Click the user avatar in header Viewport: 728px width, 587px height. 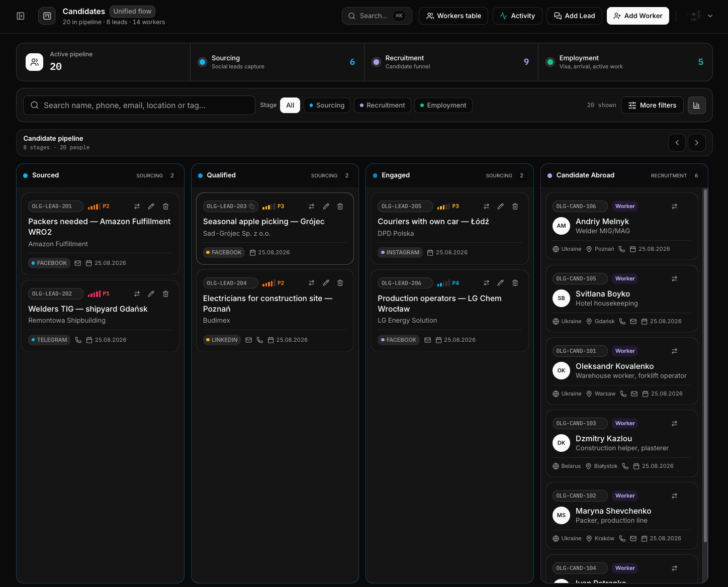[695, 16]
